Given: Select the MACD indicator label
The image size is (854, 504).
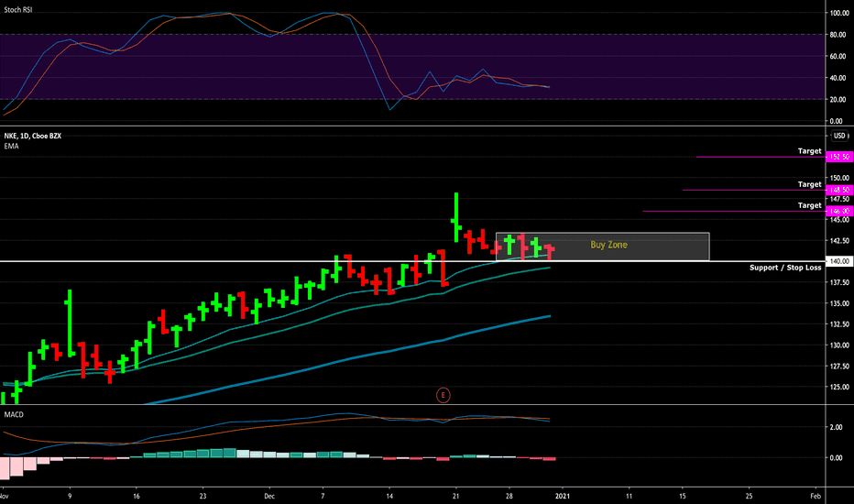Looking at the screenshot, I should click(14, 414).
